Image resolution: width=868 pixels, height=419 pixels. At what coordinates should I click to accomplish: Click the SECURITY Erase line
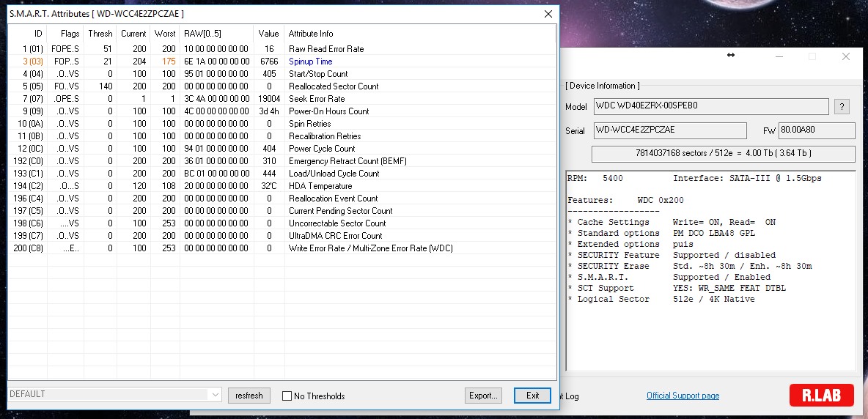click(690, 266)
